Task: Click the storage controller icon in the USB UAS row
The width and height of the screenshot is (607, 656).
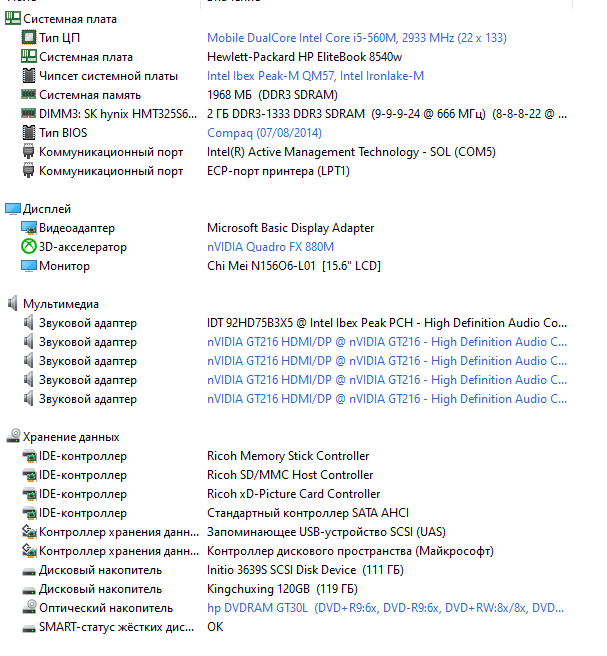Action: 29,531
